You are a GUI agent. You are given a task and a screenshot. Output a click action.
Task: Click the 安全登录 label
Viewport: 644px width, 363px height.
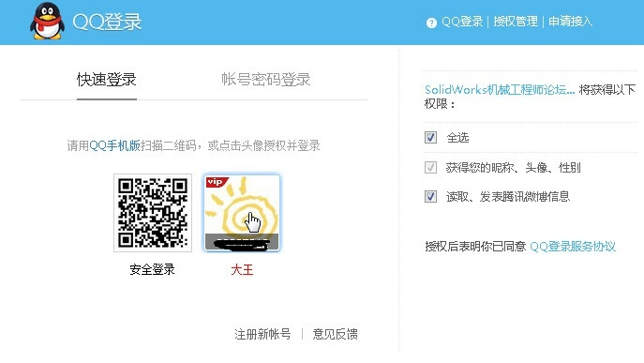[152, 270]
